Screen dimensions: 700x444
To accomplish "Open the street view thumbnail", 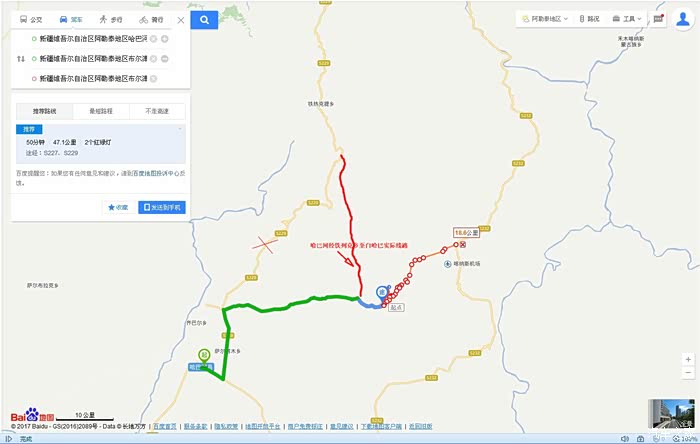I will pos(671,414).
